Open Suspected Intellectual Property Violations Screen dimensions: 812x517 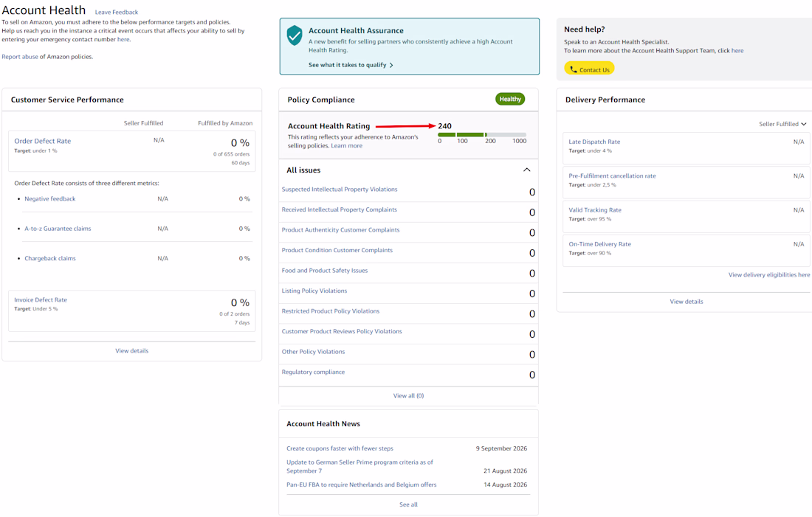[340, 190]
